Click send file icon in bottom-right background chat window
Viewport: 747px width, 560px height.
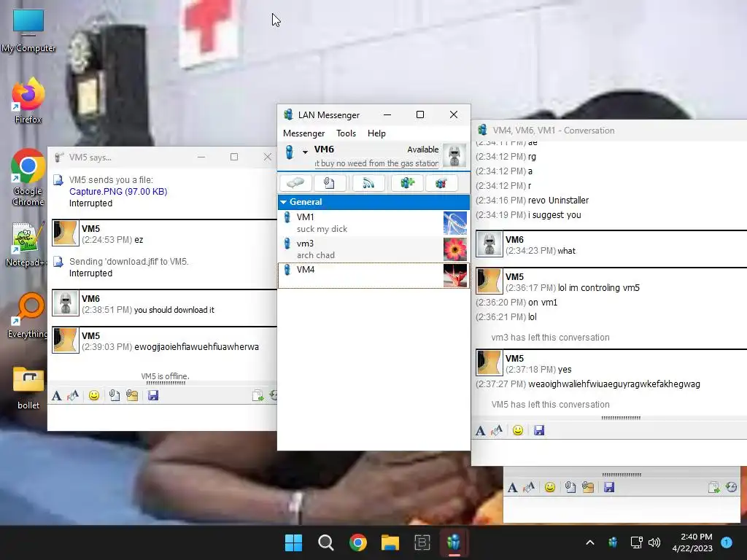coord(570,488)
